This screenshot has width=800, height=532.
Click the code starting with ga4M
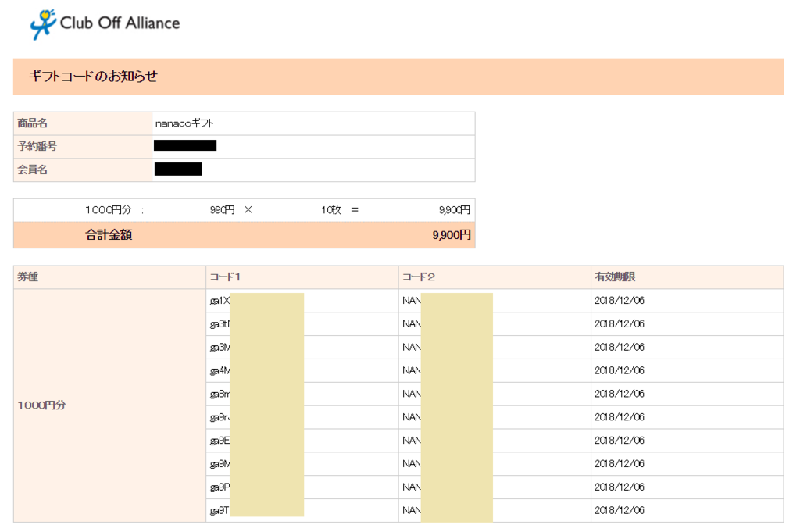point(220,371)
